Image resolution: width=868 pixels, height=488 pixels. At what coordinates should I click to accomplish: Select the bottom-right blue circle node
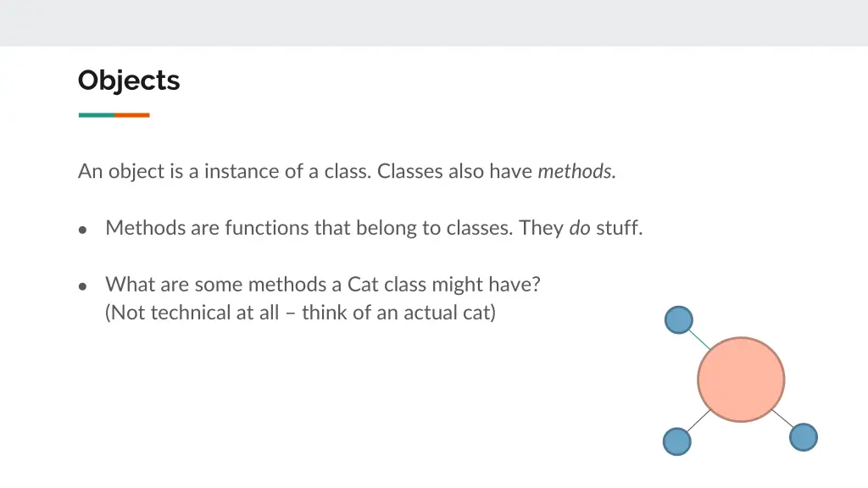point(804,437)
